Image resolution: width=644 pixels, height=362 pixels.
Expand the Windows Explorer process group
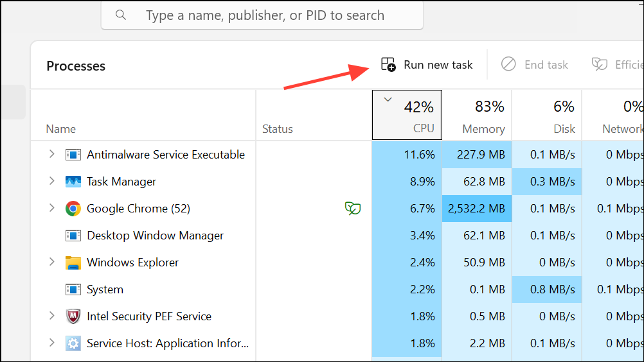[52, 263]
